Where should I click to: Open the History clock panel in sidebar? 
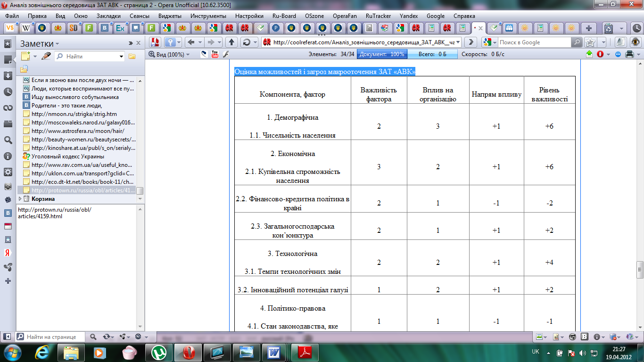click(8, 92)
